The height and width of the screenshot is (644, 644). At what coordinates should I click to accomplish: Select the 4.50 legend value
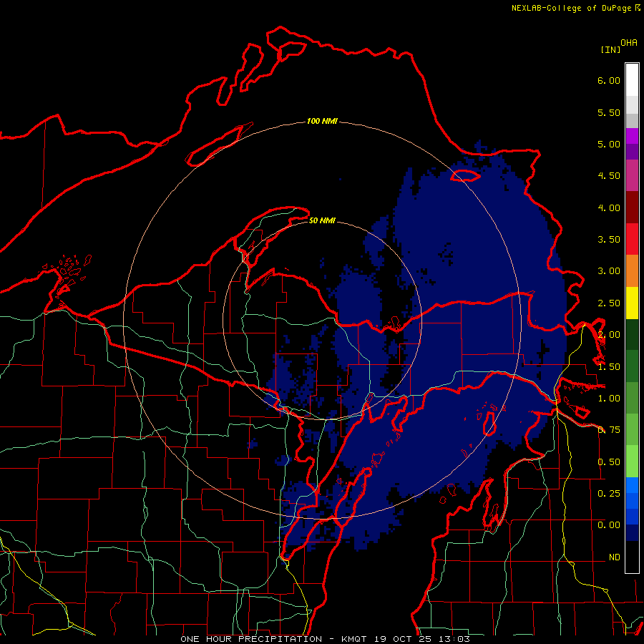click(x=609, y=176)
